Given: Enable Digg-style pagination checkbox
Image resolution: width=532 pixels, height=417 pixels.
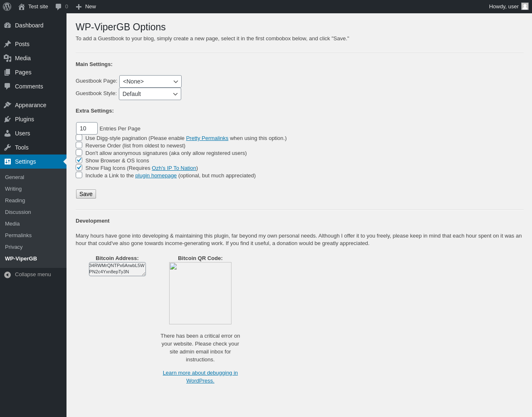Looking at the screenshot, I should (79, 137).
